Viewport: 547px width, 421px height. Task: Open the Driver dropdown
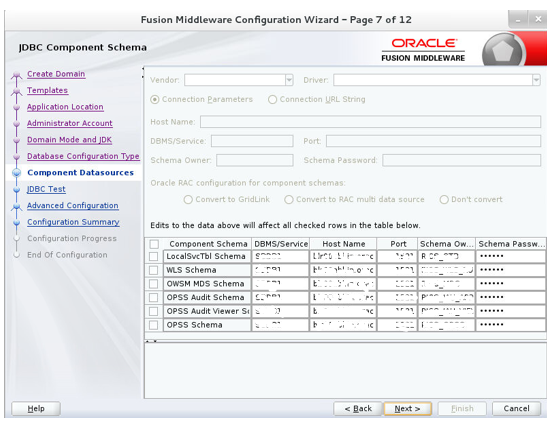tap(536, 80)
